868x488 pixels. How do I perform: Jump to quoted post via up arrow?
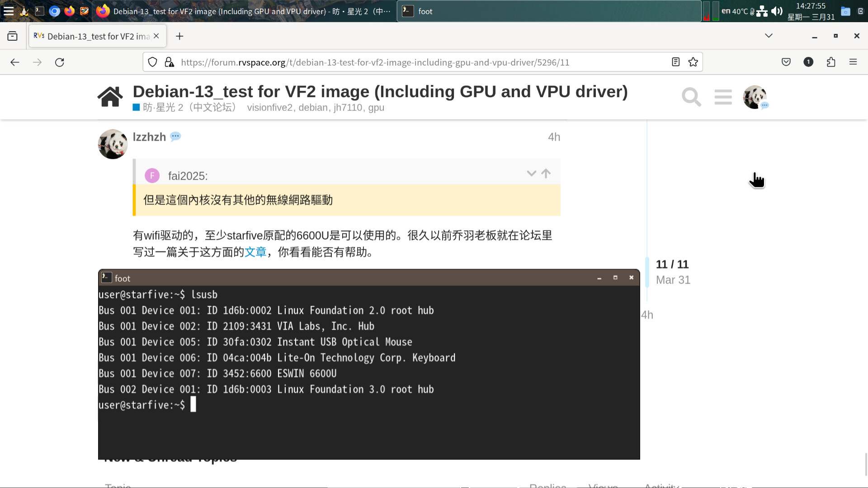[x=546, y=173]
